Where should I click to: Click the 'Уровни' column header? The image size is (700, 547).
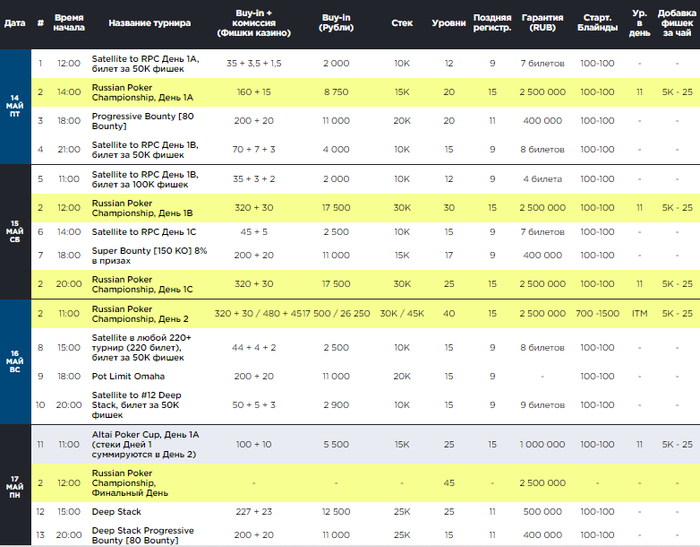click(449, 23)
